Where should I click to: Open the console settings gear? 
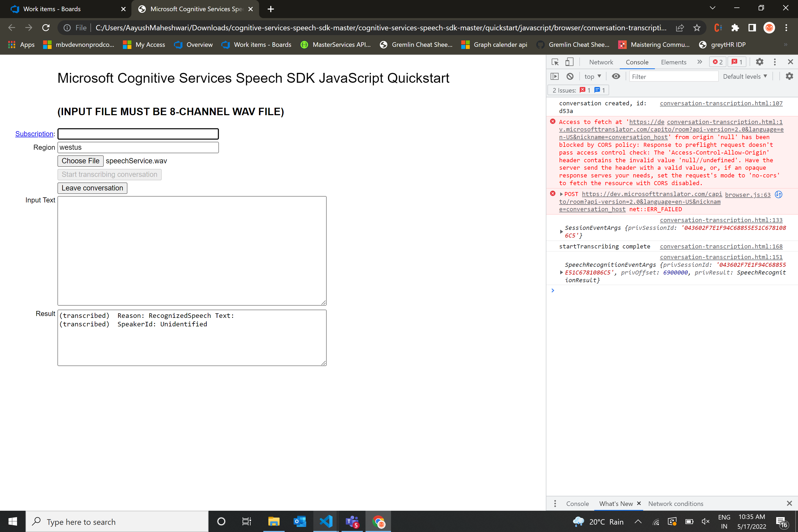tap(789, 76)
